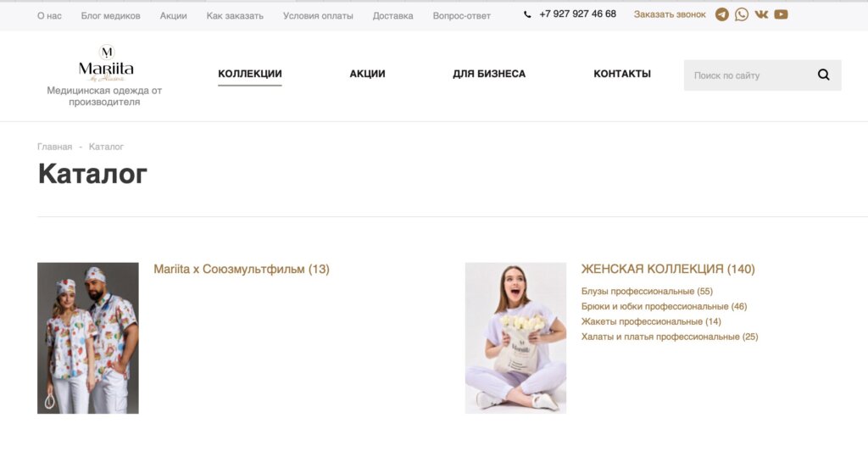The height and width of the screenshot is (457, 868).
Task: Select ДЛЯ БИЗНЕСА in main navigation
Action: (x=489, y=74)
